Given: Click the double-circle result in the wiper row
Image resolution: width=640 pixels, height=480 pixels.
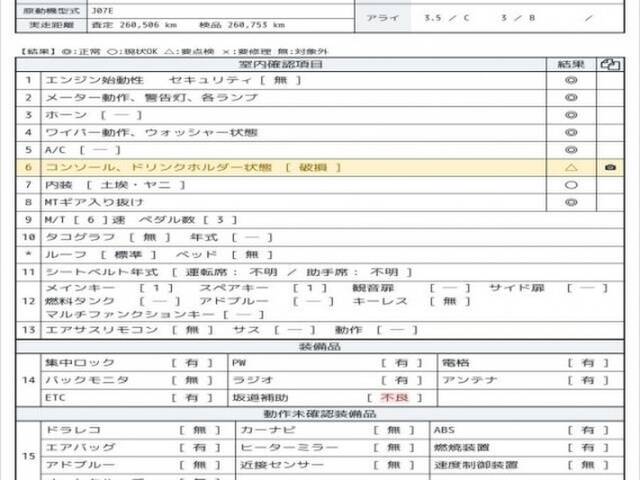Looking at the screenshot, I should (x=571, y=133).
